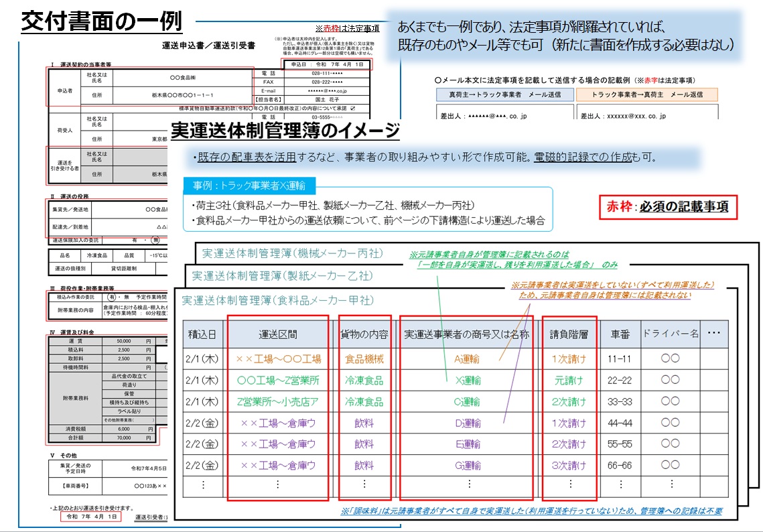The width and height of the screenshot is (763, 532).
Task: Click the scheduled date 令和7年4月5日
Action: click(149, 469)
